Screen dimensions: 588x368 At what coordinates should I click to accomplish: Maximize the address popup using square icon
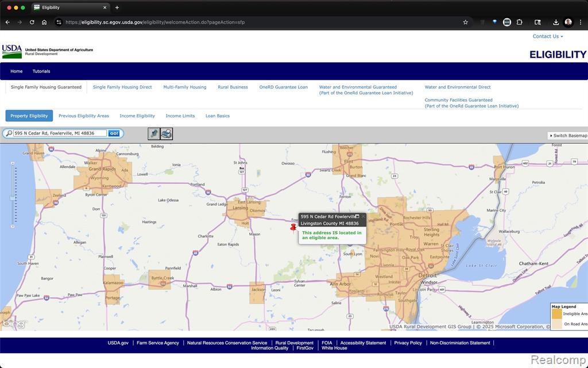point(357,216)
